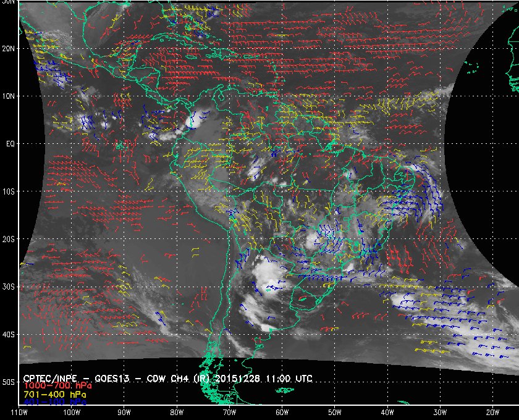Click the 50W longitude label

pyautogui.click(x=335, y=413)
